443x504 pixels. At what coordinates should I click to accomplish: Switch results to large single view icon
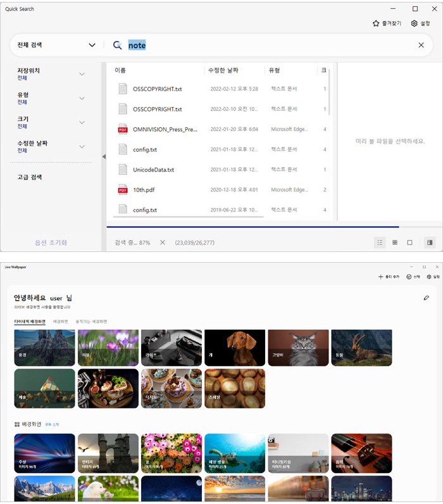pos(409,243)
